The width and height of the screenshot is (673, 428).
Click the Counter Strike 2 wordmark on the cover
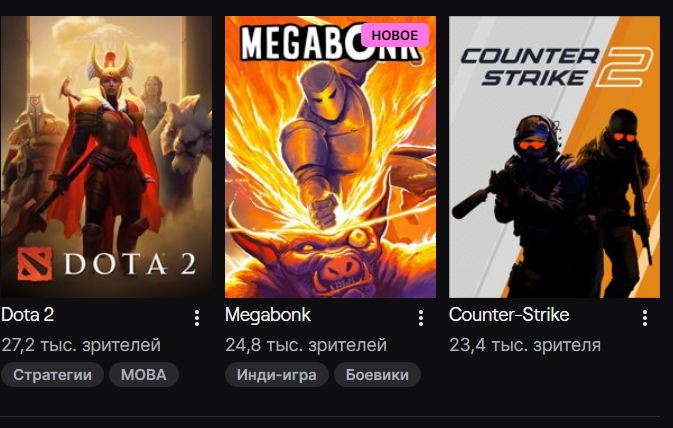pyautogui.click(x=557, y=67)
